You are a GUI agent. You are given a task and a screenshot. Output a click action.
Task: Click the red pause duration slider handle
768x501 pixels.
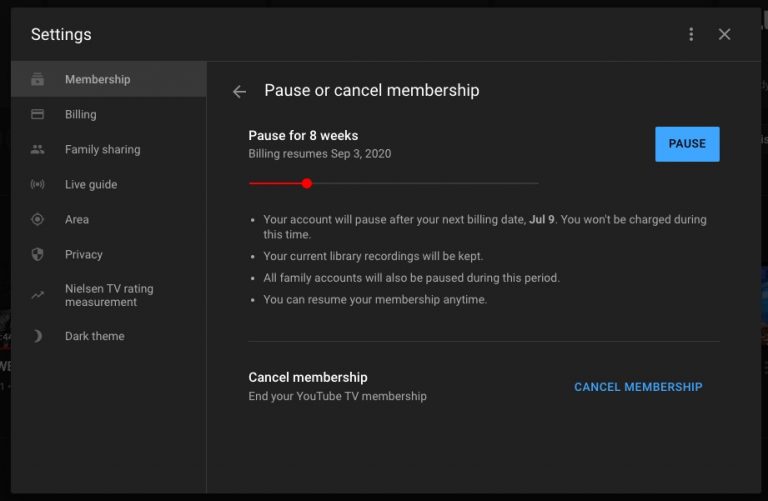pos(307,183)
